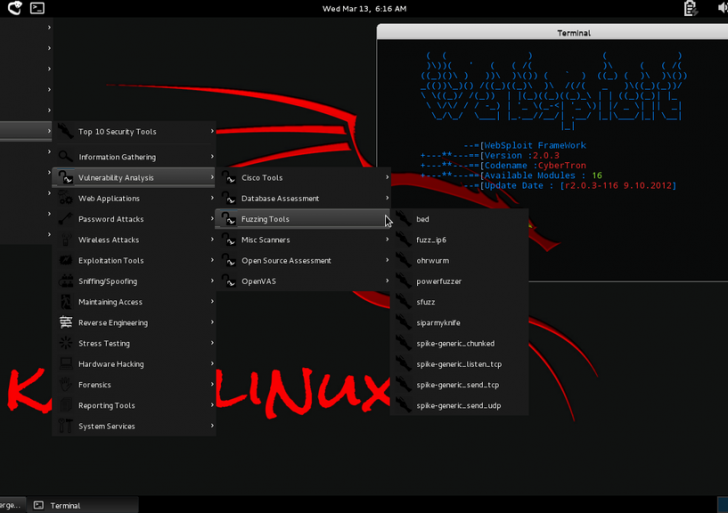Expand the Top 10 Security Tools arrow
728x513 pixels.
[212, 131]
